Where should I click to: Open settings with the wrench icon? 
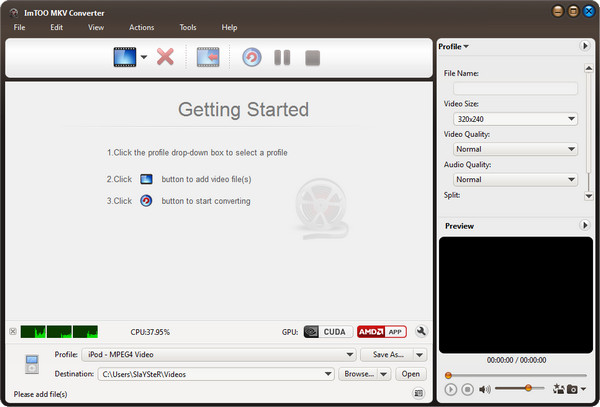click(421, 332)
